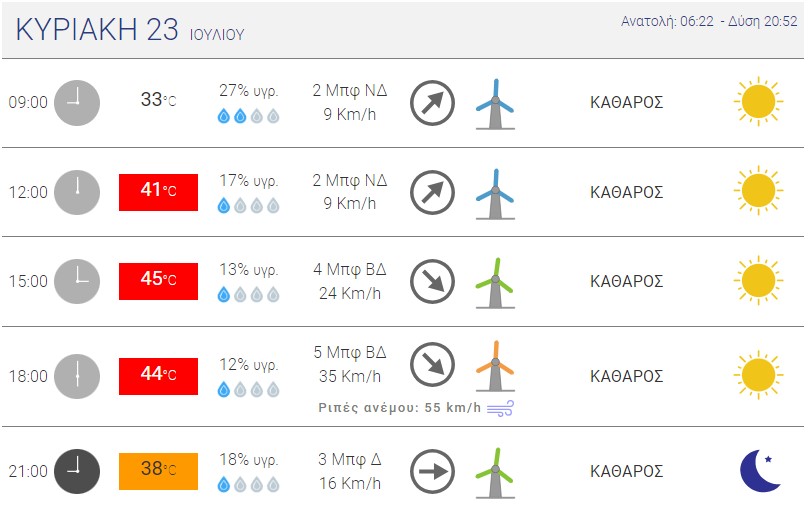The width and height of the screenshot is (810, 506).
Task: Click the green wind turbine at 21:00
Action: [495, 473]
